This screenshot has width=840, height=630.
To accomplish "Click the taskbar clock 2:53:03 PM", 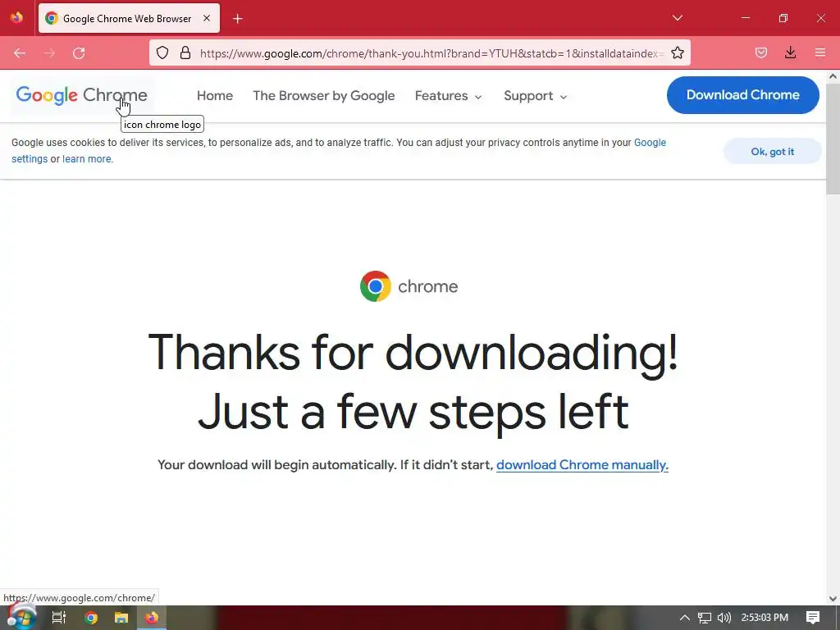I will pyautogui.click(x=765, y=618).
